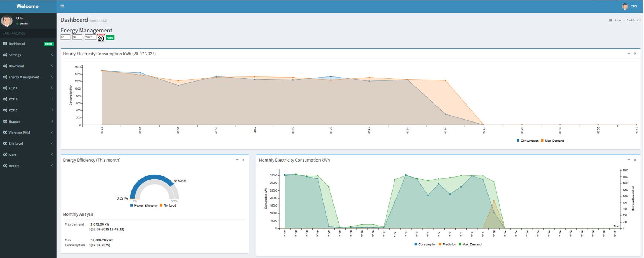Screen dimensions: 644x258
Task: Click the Home icon in breadcrumb
Action: (x=610, y=20)
